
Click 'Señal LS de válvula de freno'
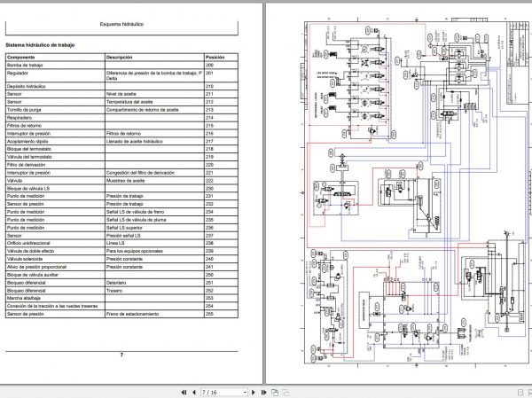coord(135,212)
